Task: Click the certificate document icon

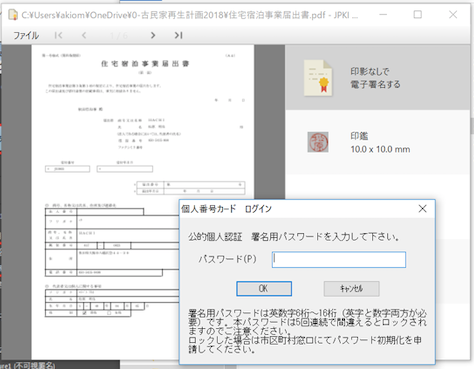Action: coord(318,78)
